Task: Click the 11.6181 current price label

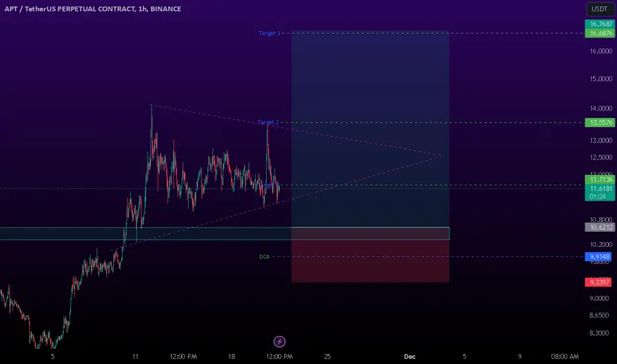Action: pyautogui.click(x=600, y=189)
